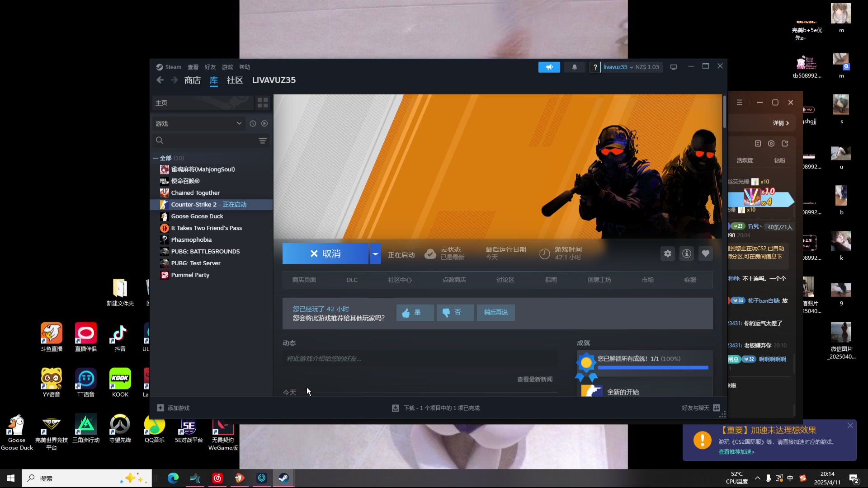The height and width of the screenshot is (488, 868).
Task: Select Goose Goose Duck in the library list
Action: pos(211,216)
